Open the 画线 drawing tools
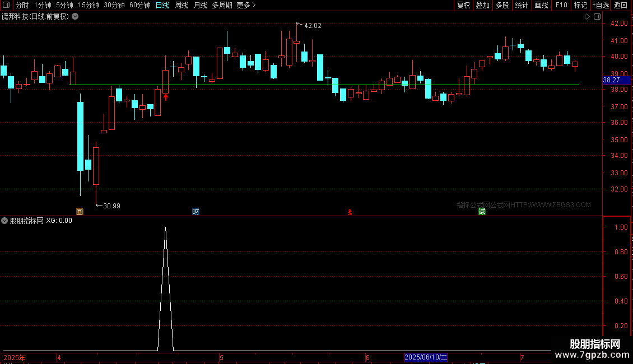 coord(541,5)
